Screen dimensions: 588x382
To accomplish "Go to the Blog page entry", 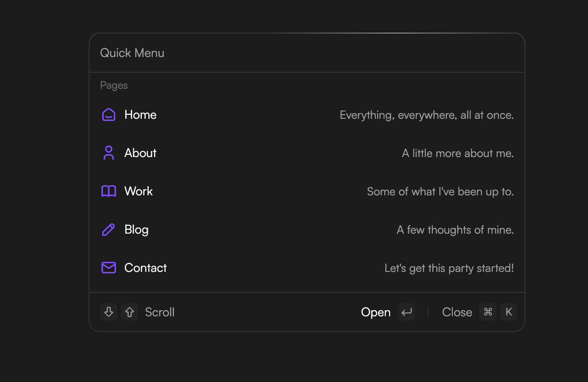I will pyautogui.click(x=137, y=230).
